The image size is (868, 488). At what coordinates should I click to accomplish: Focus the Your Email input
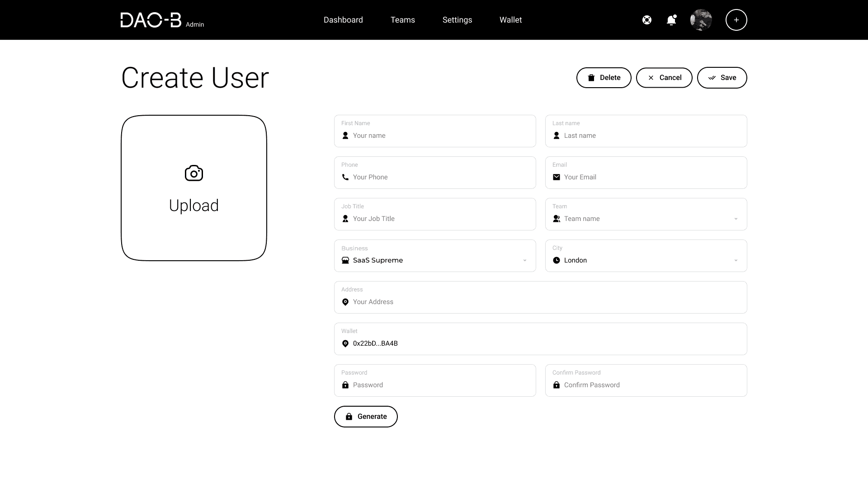pos(646,173)
